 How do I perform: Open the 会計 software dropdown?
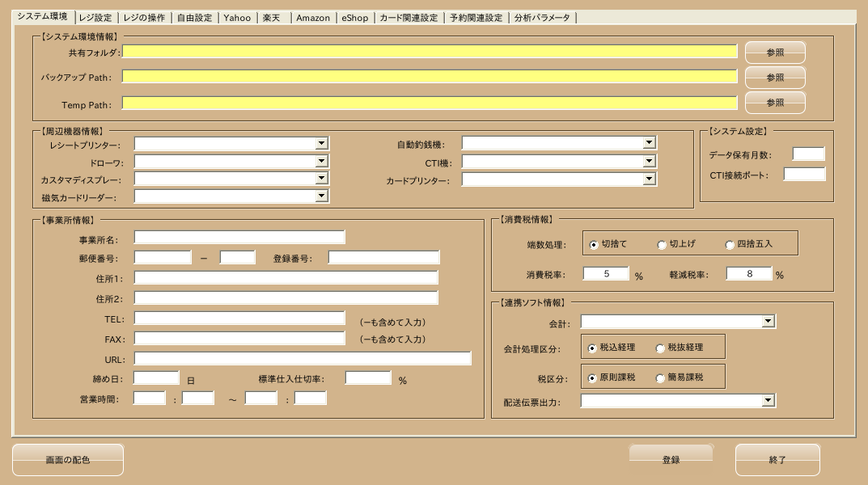768,321
